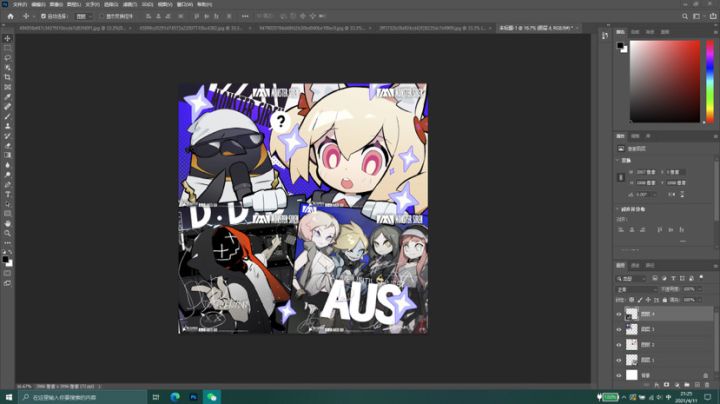Click the lock all icon in Layers panel

point(664,300)
